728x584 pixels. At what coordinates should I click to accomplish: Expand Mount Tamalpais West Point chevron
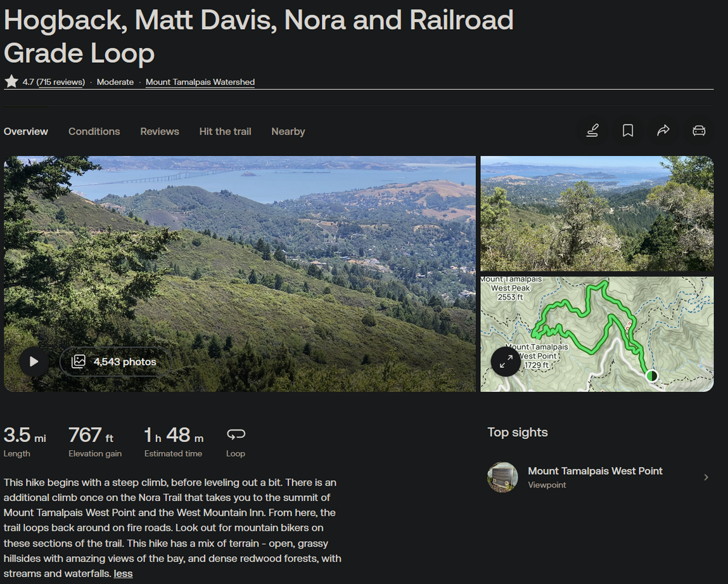pyautogui.click(x=706, y=477)
